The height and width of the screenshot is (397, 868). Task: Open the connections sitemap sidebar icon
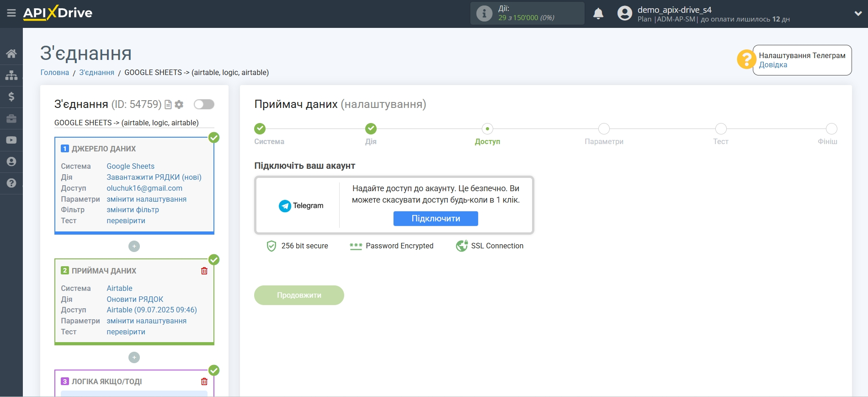coord(11,75)
